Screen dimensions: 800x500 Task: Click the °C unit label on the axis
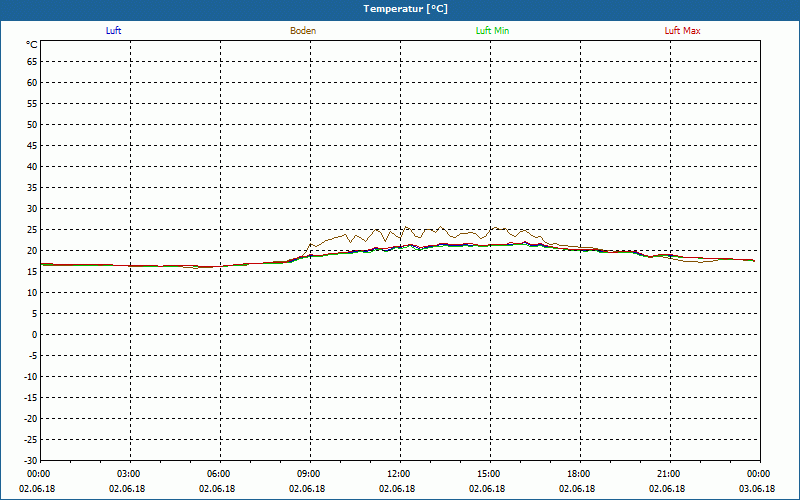(32, 45)
